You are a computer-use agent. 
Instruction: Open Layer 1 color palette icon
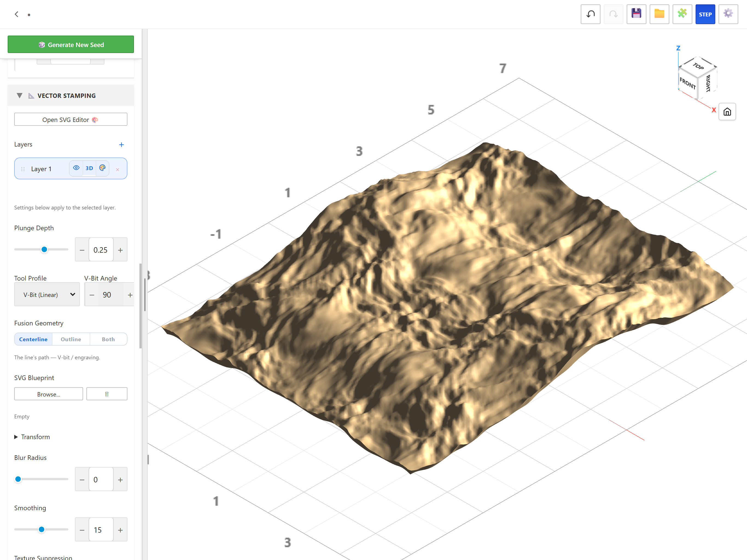pyautogui.click(x=102, y=168)
